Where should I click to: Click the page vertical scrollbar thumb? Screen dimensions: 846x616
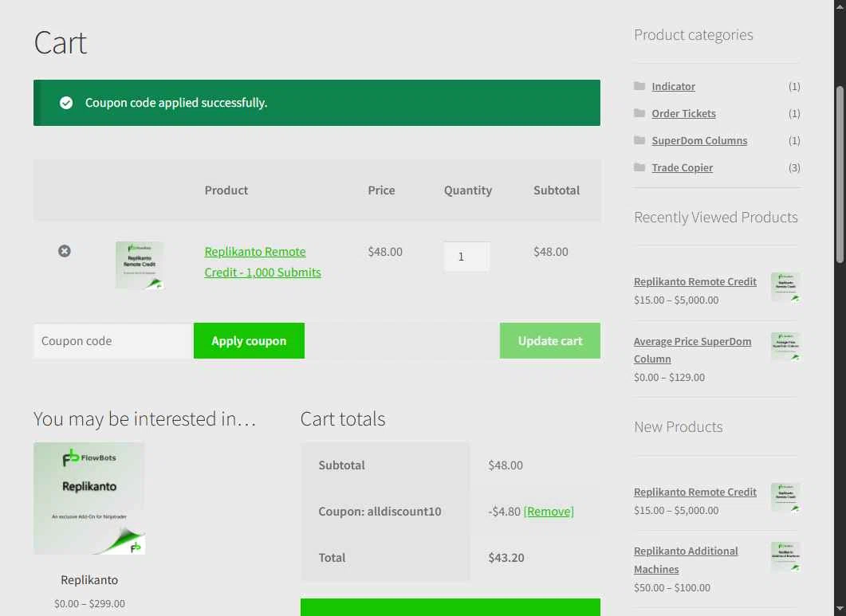coord(840,175)
